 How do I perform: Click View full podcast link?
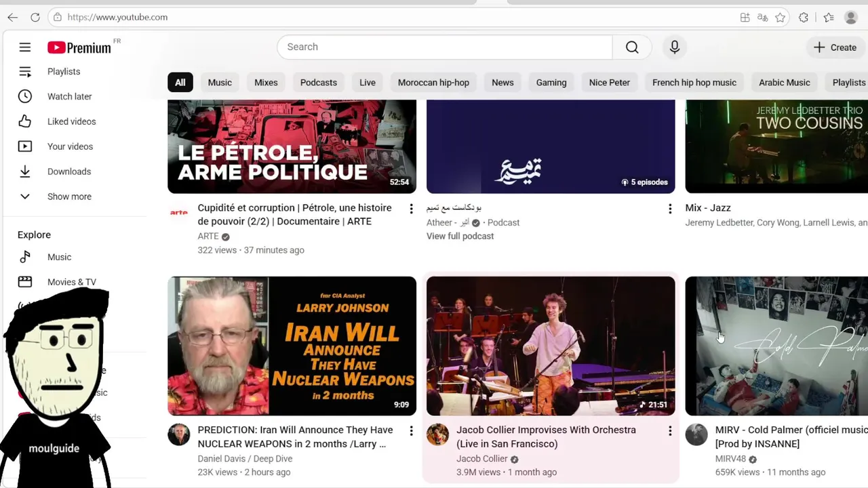click(x=460, y=236)
